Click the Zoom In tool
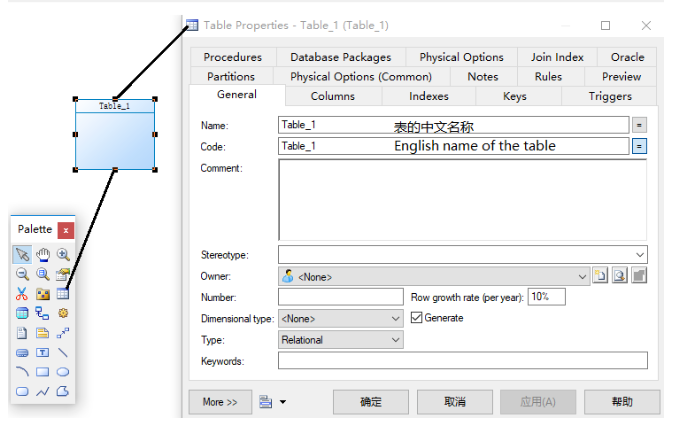 point(63,254)
